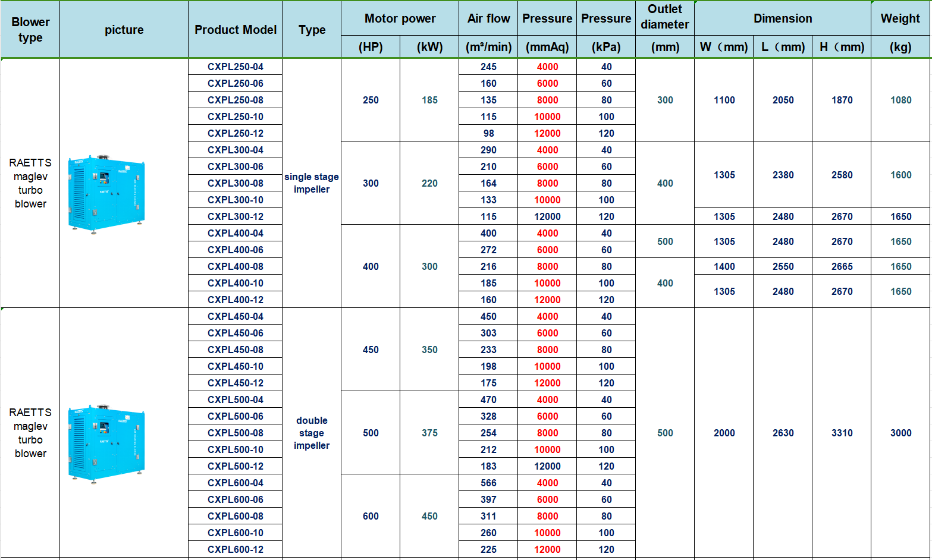Click the "Product Model" header cell
This screenshot has width=932, height=560.
(236, 30)
